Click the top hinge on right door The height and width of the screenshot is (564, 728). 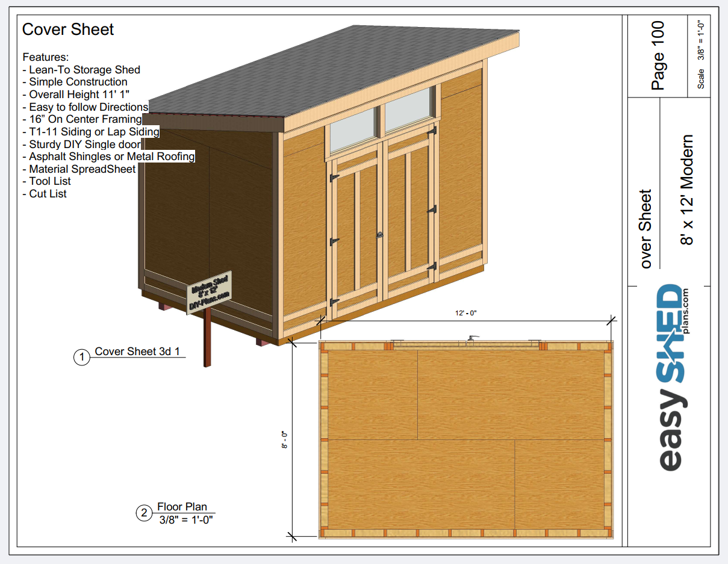431,131
